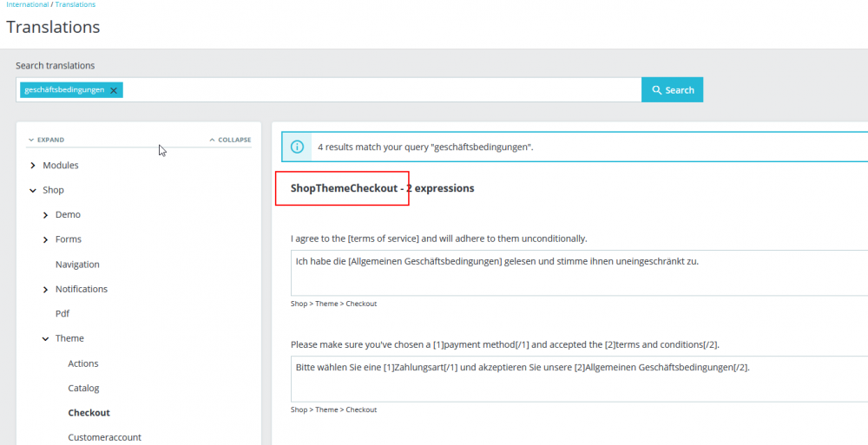Screen dimensions: 868x445
Task: Click the 'Please make sure you've chosen' source text
Action: click(x=505, y=344)
